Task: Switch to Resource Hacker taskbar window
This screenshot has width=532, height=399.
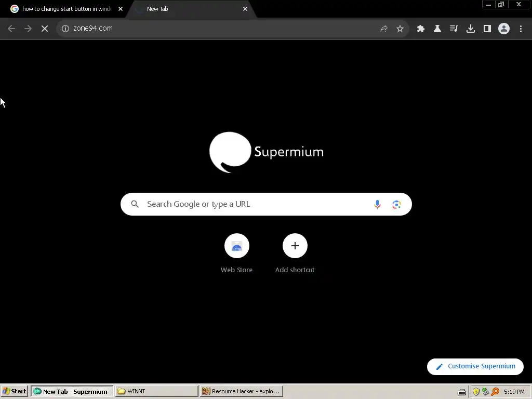Action: click(241, 391)
